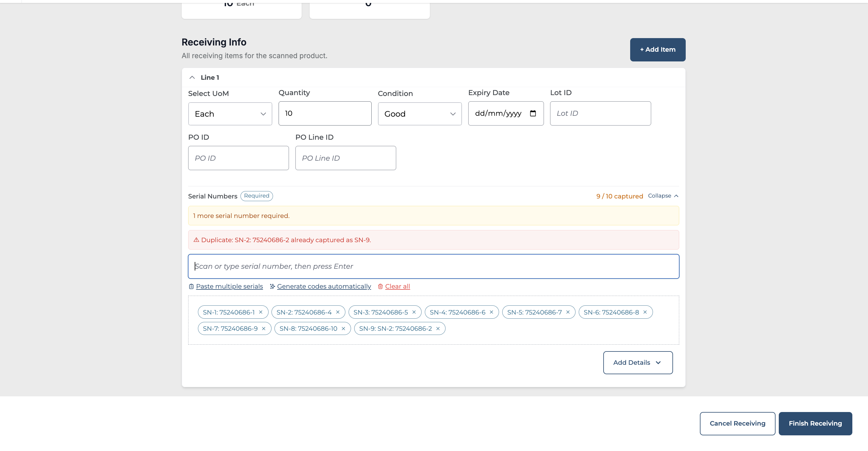868x451 pixels.
Task: Collapse Line 1 with the chevron icon
Action: [x=192, y=77]
